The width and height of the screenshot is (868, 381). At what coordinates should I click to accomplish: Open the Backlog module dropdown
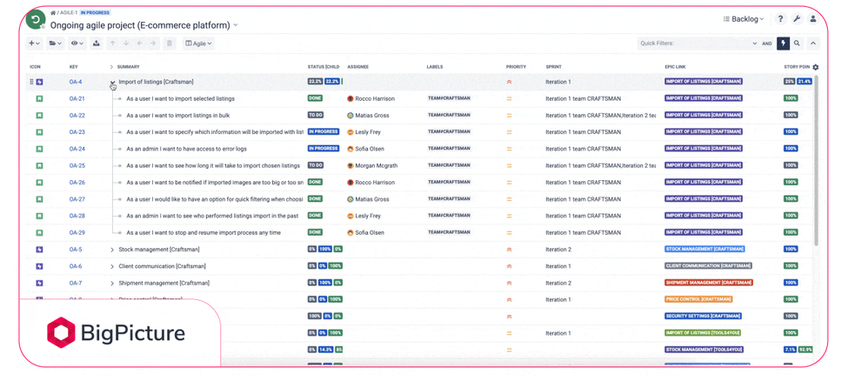pyautogui.click(x=744, y=19)
